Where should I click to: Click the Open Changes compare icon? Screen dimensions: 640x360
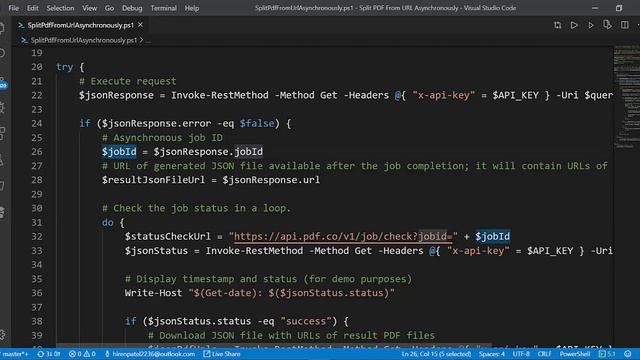pyautogui.click(x=558, y=25)
